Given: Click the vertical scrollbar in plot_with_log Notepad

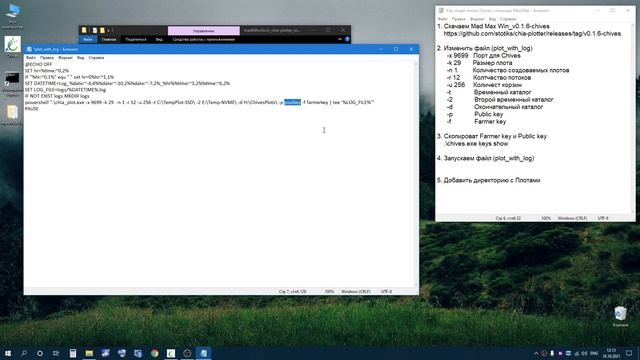Looking at the screenshot, I should click(416, 174).
